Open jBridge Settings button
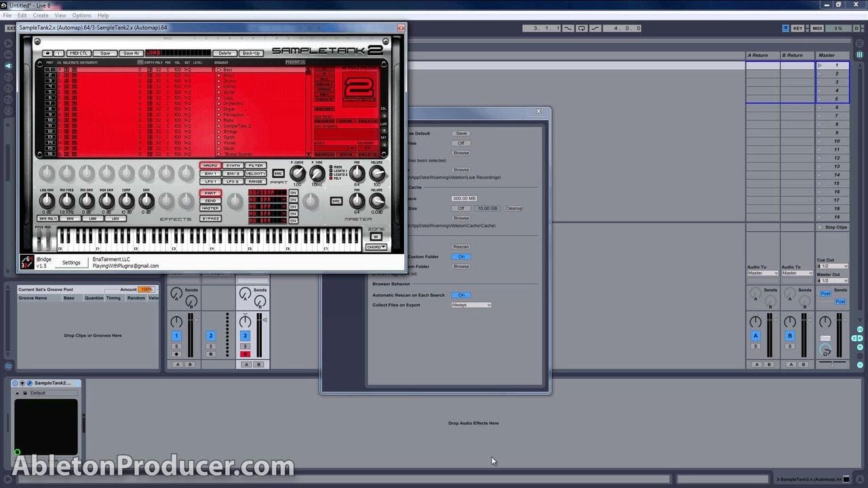The image size is (868, 488). [x=71, y=263]
